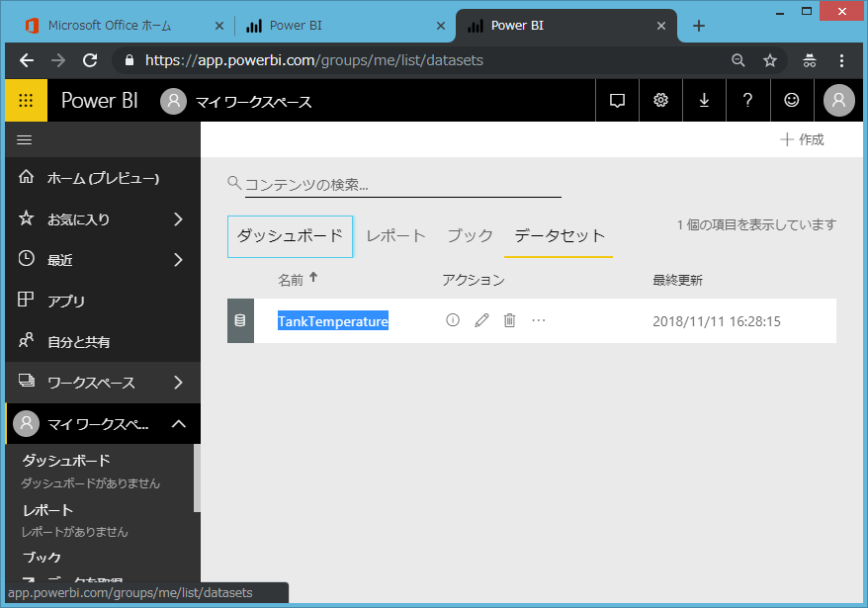Click the edit pencil icon for TankTemperature

click(481, 320)
